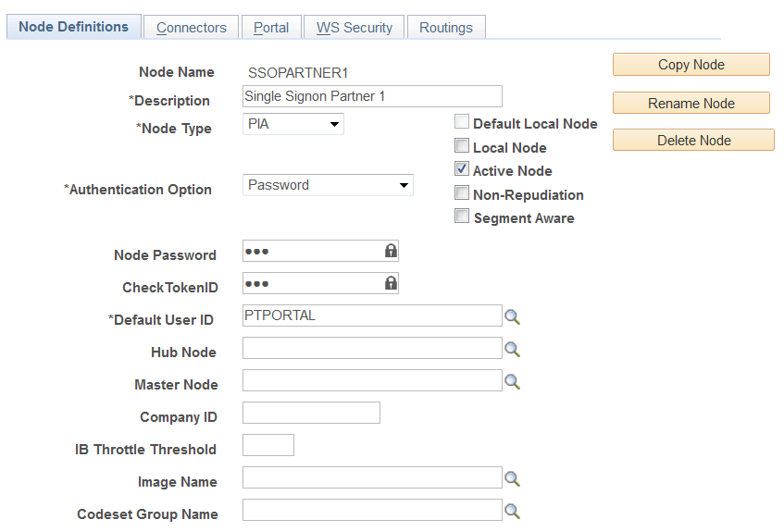Switch to the Connectors tab
This screenshot has height=532, width=784.
[192, 28]
